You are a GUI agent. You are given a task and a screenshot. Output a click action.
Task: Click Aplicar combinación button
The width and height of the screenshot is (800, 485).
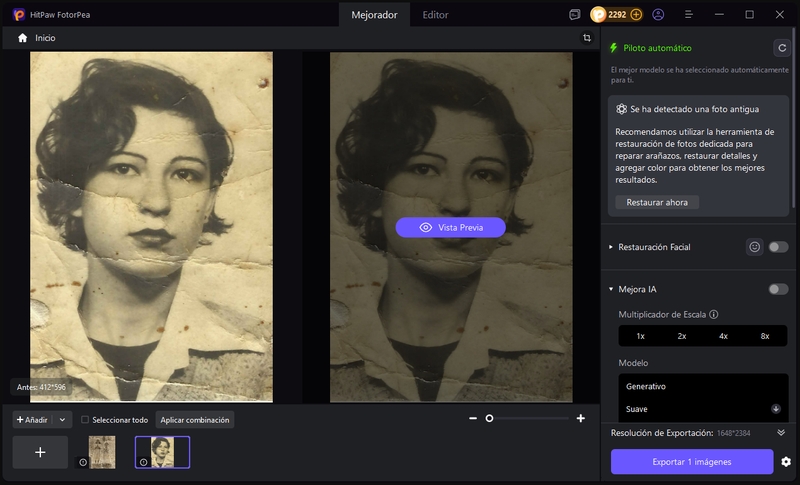[x=194, y=420]
